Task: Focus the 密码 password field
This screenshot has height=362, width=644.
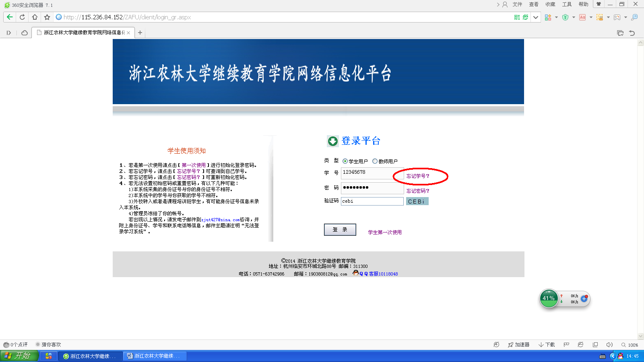Action: pos(372,188)
